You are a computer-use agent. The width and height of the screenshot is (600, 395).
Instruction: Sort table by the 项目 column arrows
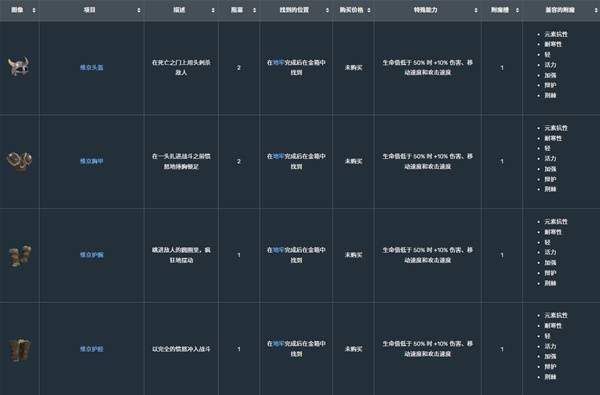point(139,10)
